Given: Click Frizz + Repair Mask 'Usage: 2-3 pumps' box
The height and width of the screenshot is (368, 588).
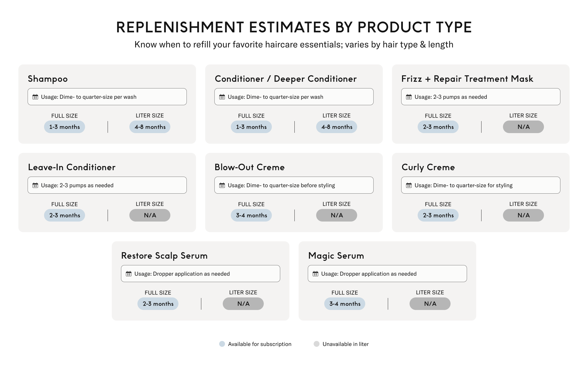Looking at the screenshot, I should click(481, 97).
